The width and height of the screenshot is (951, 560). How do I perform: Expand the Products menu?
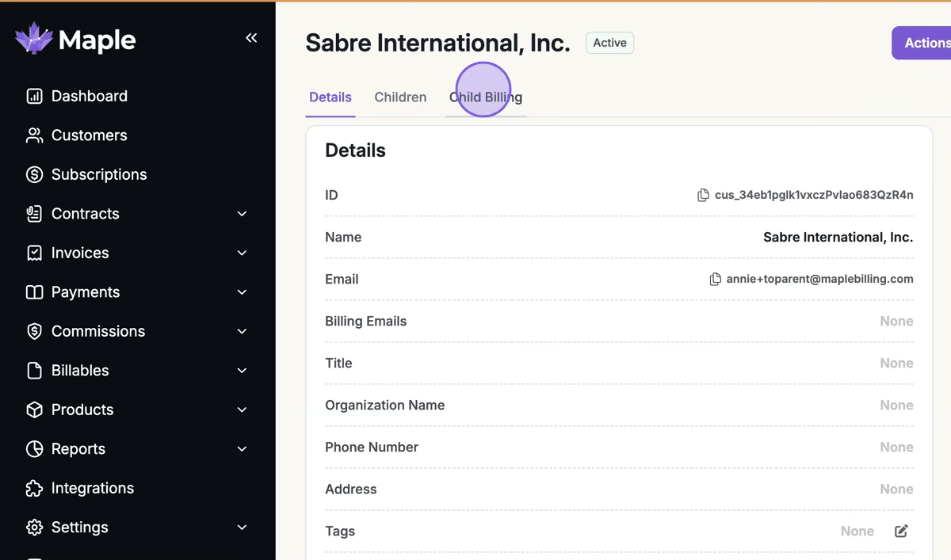(x=243, y=410)
